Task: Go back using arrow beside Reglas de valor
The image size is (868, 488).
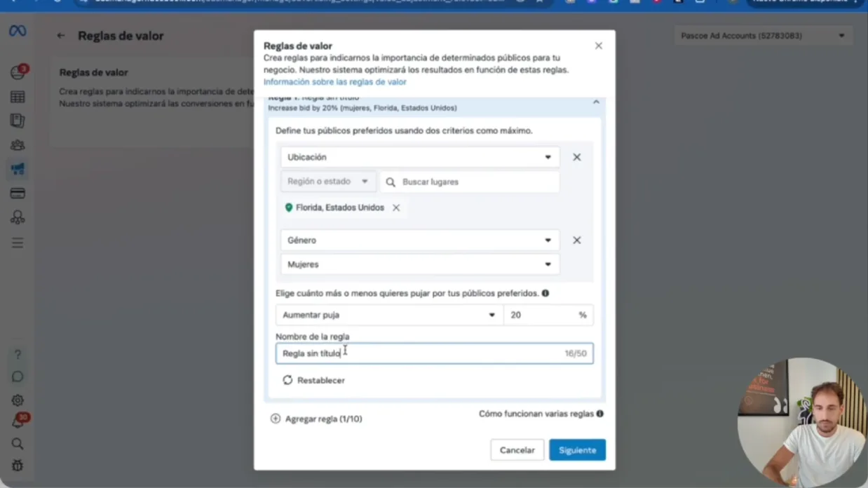Action: click(61, 36)
